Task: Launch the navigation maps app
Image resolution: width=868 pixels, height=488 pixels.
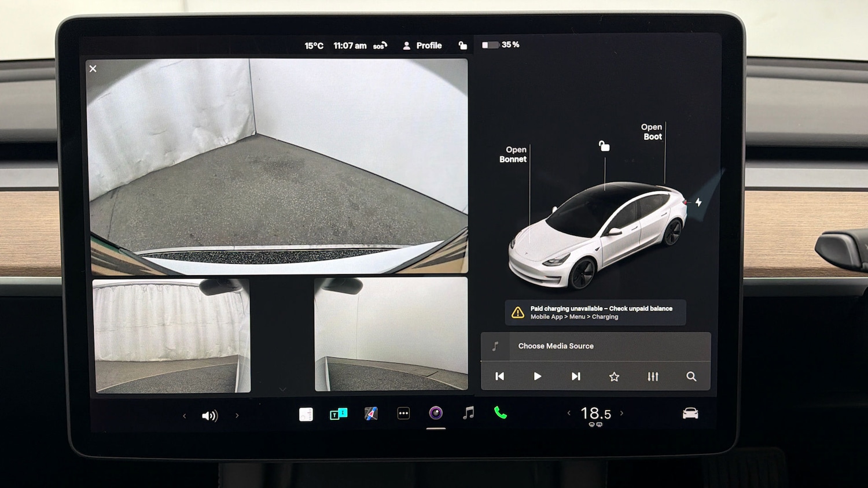Action: coord(371,413)
